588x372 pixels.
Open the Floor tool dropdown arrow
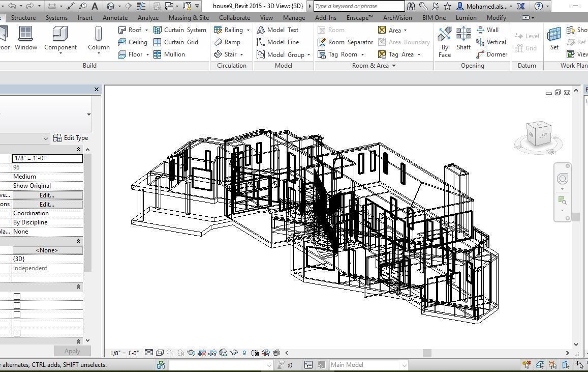coord(147,55)
